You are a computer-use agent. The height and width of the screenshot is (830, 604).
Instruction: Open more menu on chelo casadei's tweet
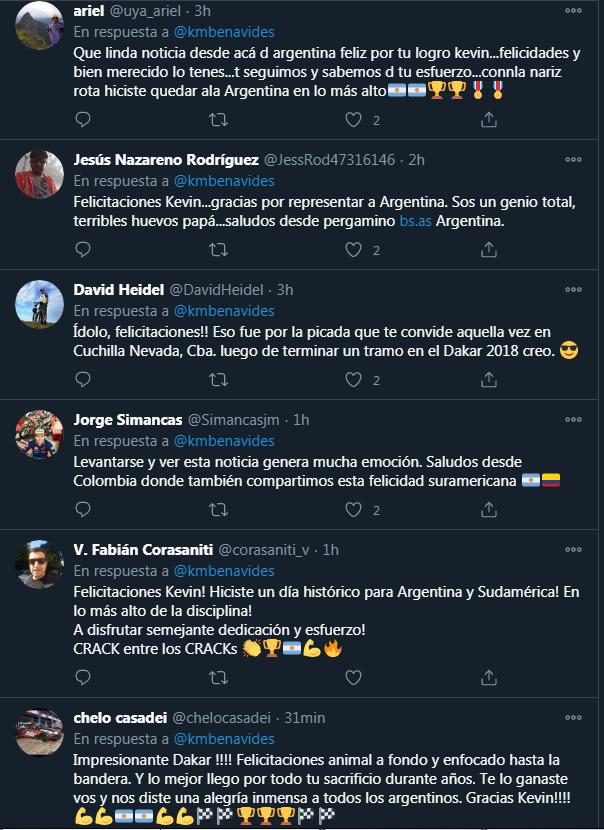tap(573, 717)
